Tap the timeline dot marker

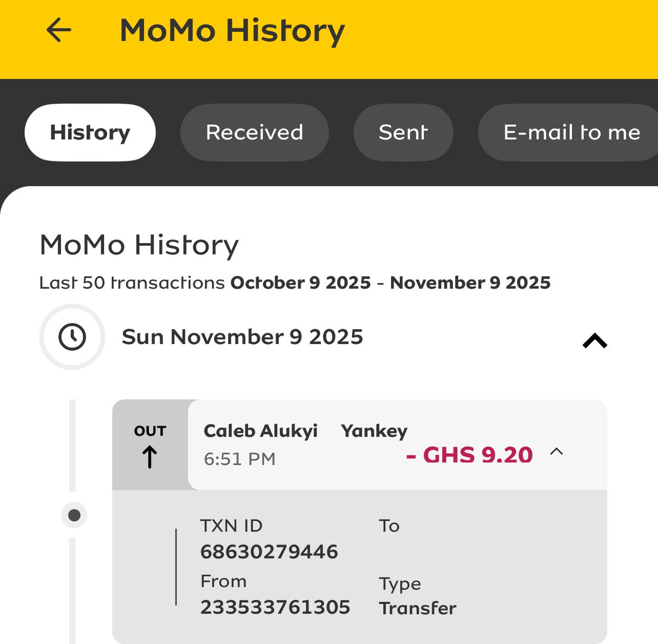75,515
